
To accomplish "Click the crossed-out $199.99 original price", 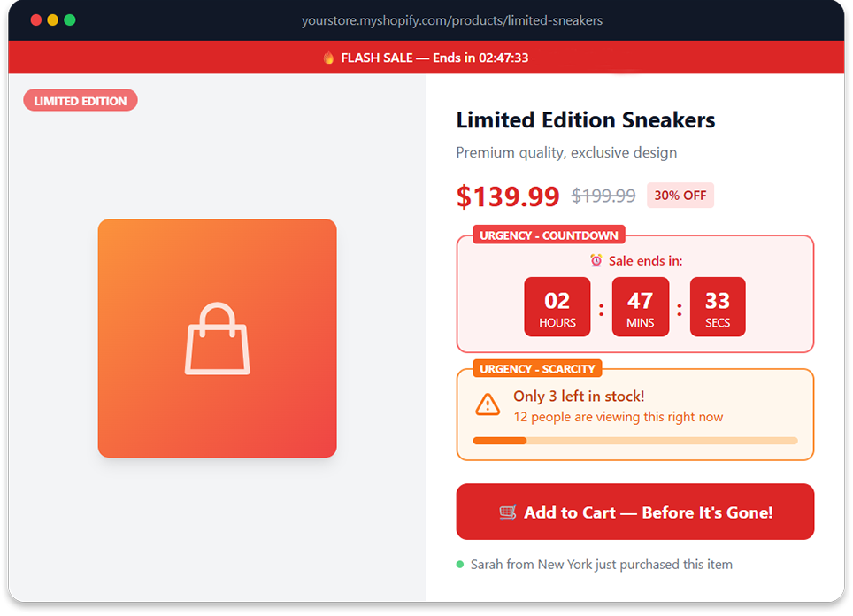I will coord(603,196).
